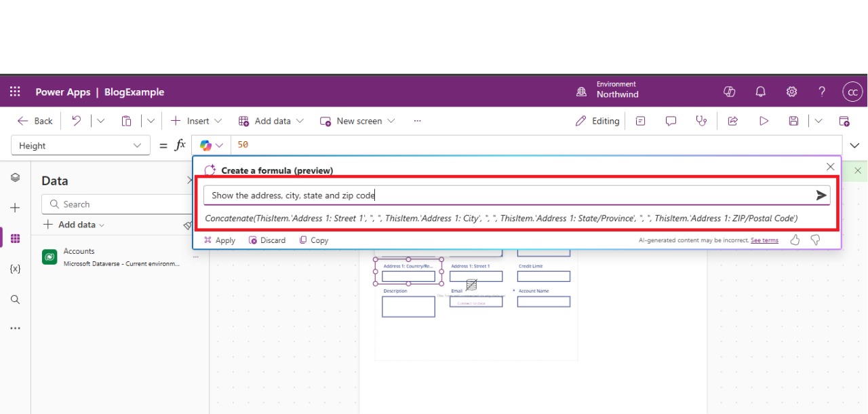Expand the Insert menu

click(x=197, y=121)
